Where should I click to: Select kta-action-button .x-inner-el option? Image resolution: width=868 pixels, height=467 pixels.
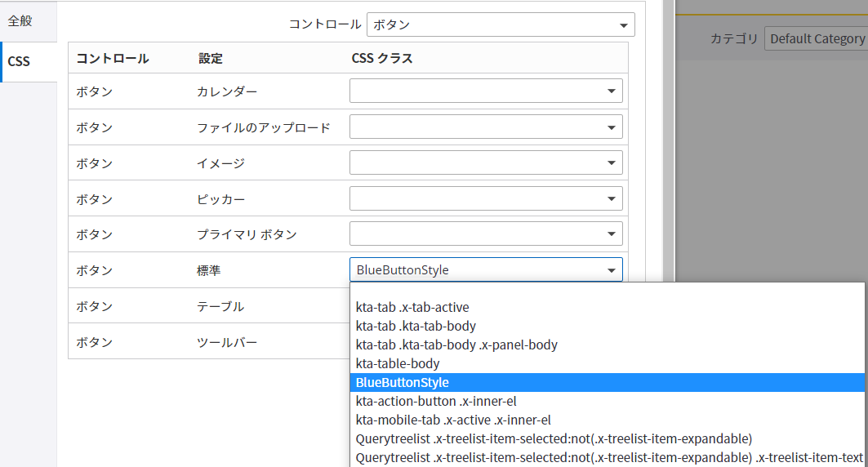pyautogui.click(x=436, y=401)
